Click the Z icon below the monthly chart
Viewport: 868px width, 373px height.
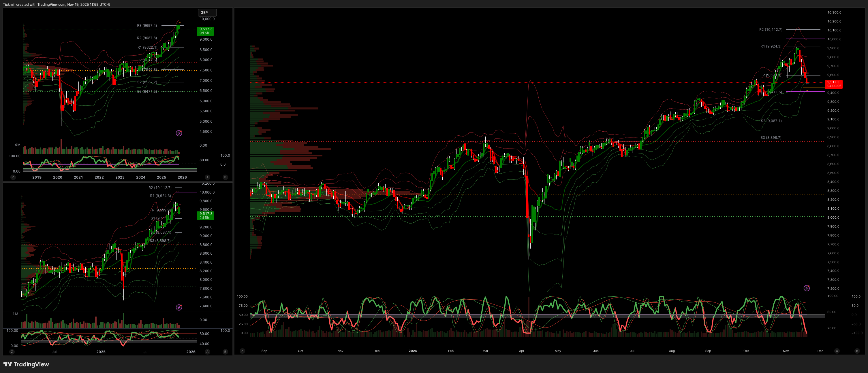click(13, 177)
